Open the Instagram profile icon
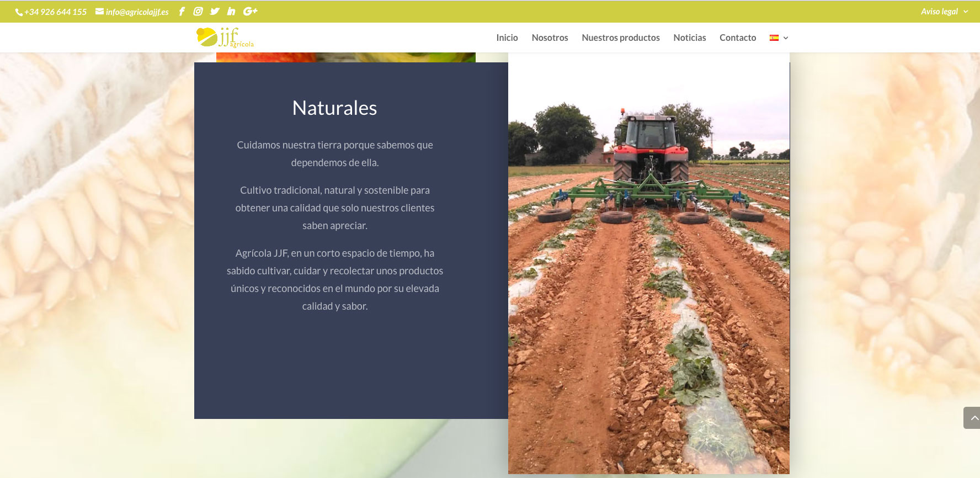980x478 pixels. coord(198,12)
